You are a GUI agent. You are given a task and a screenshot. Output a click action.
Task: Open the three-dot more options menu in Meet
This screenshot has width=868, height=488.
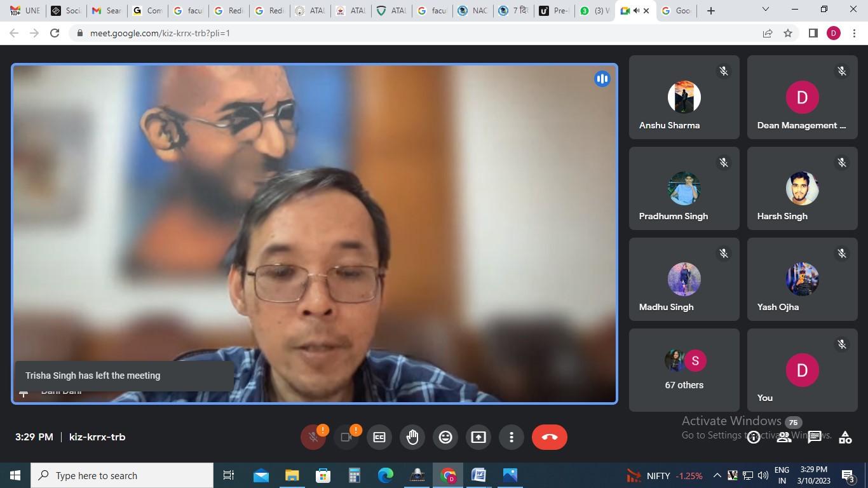click(x=512, y=437)
